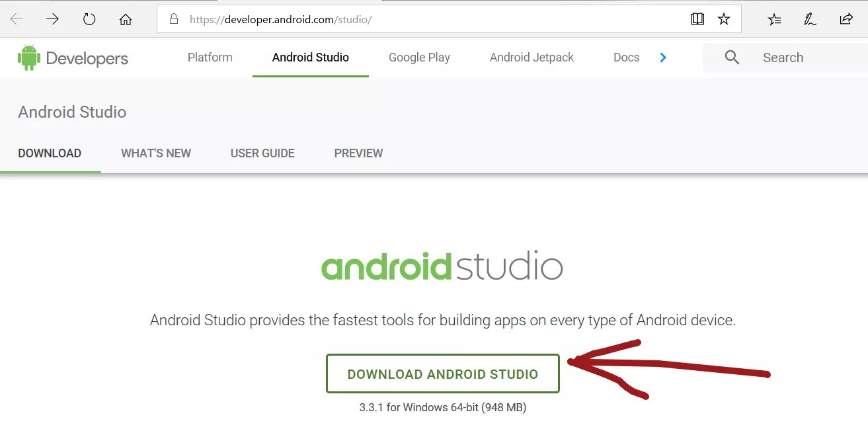Expand more navigation items with the chevron
Viewport: 868px width, 433px height.
[x=663, y=58]
